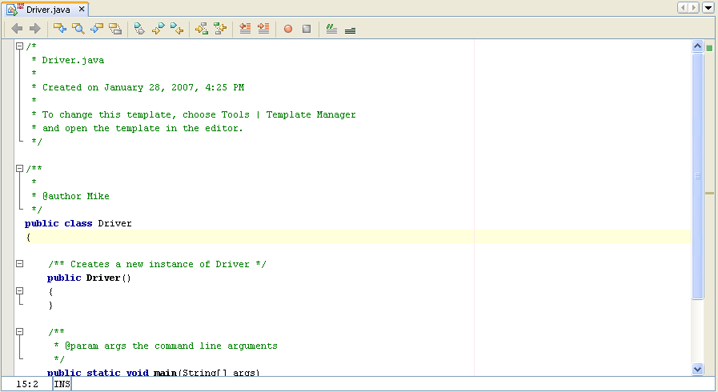Click the first matching word icon
This screenshot has width=718, height=392.
tap(201, 29)
